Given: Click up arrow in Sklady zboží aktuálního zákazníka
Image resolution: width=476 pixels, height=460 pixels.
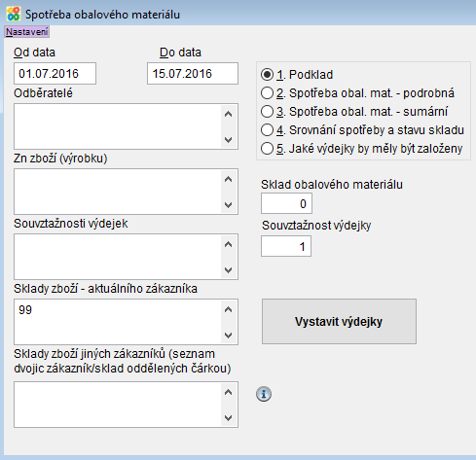Looking at the screenshot, I should click(229, 309).
